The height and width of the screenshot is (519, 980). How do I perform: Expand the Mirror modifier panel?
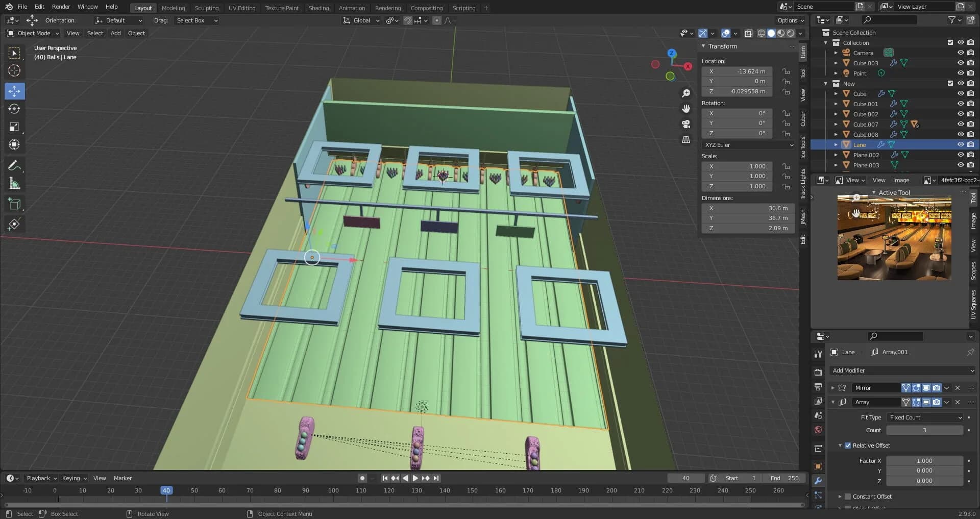coord(833,388)
